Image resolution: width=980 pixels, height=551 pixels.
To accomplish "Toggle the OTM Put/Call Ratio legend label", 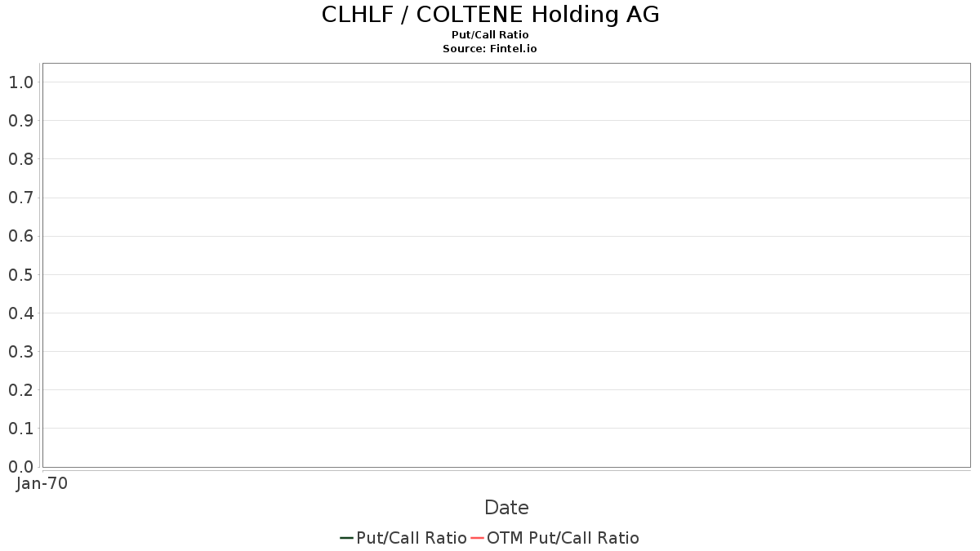I will coord(563,538).
